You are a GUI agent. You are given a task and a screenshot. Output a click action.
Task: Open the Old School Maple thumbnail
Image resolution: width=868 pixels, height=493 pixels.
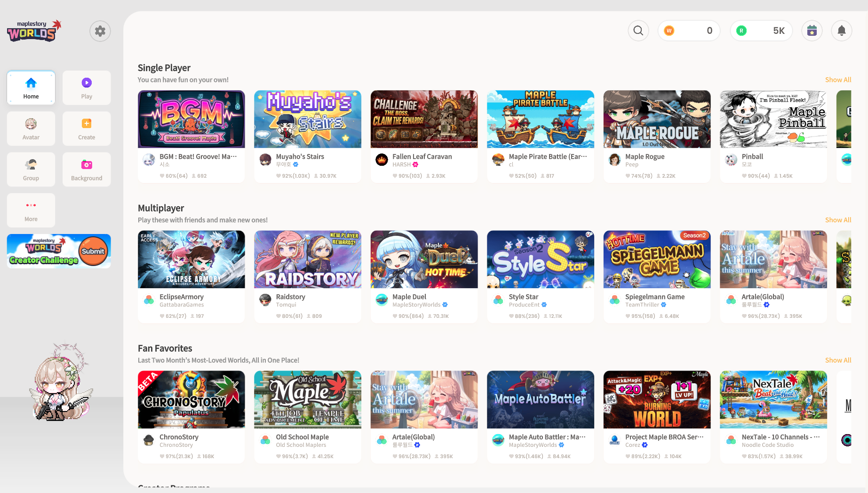pos(308,400)
